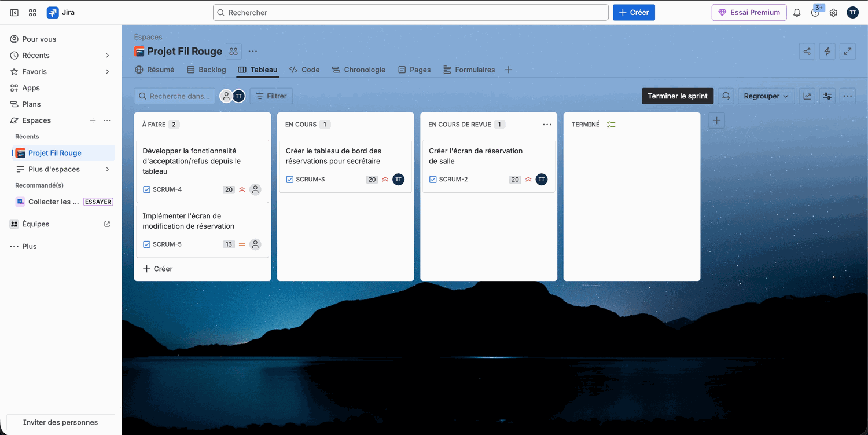Click Inviter des personnes button
The image size is (868, 435).
point(60,422)
